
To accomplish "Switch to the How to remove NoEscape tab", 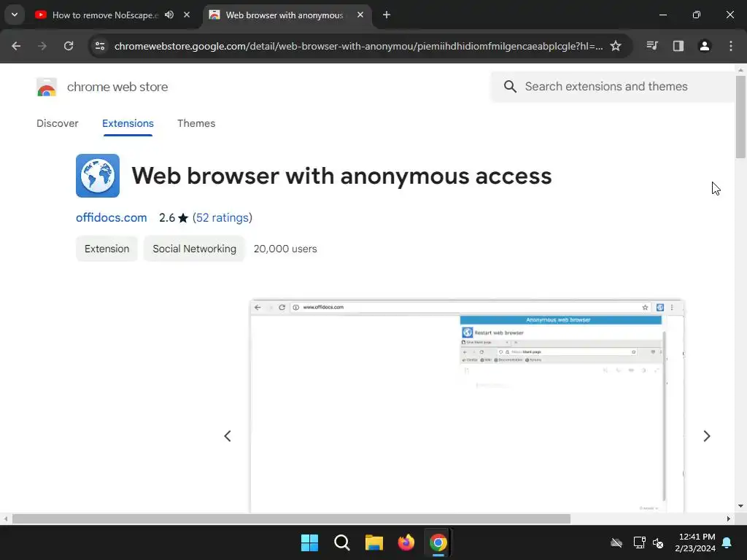I will (x=105, y=15).
